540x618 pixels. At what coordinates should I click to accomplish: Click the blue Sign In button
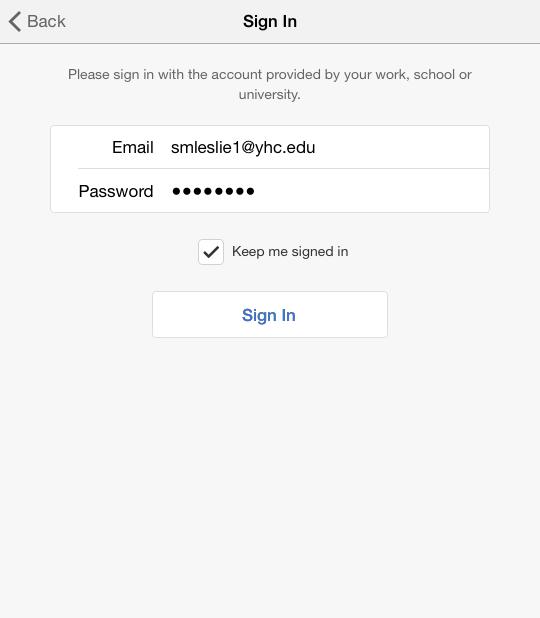click(x=270, y=315)
